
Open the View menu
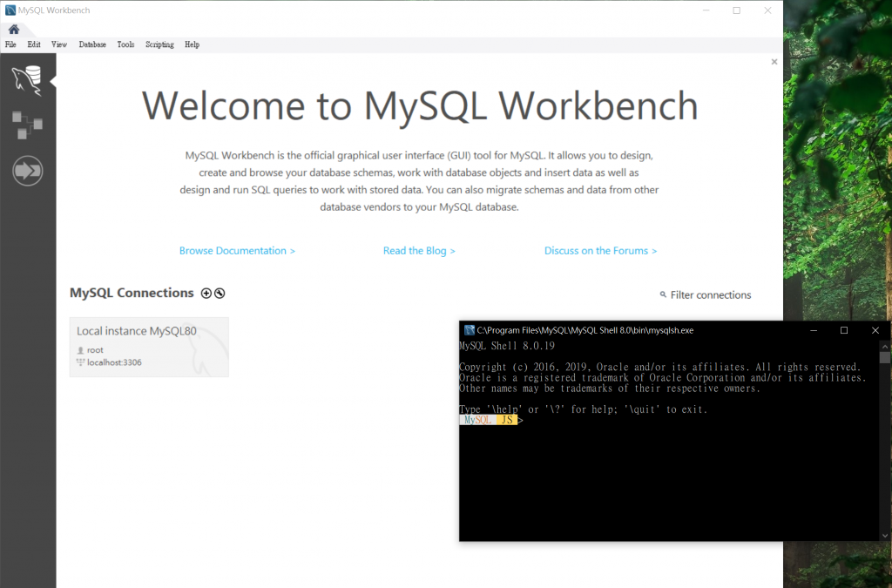[x=59, y=44]
